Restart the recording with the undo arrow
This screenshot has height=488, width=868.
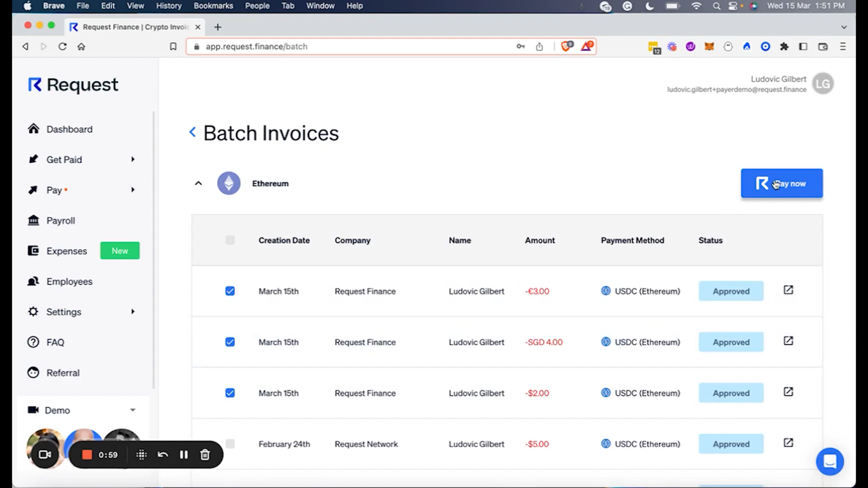click(163, 454)
